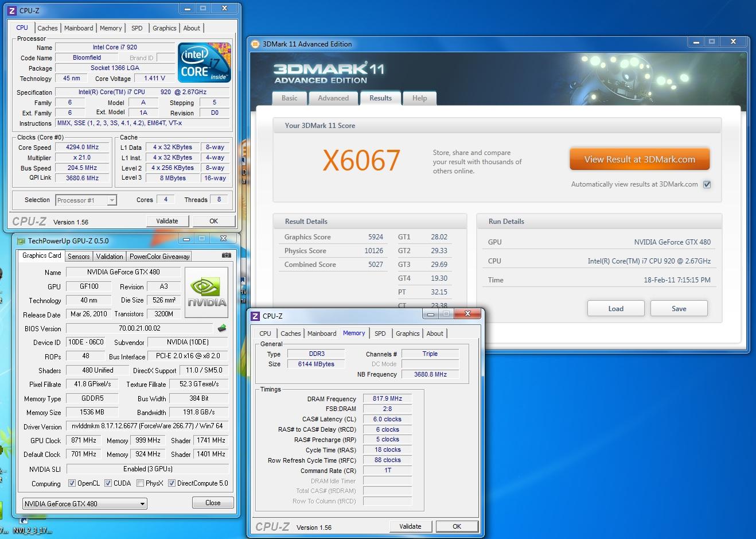756x539 pixels.
Task: Open the SPD tab in the CPU-Z Memory window
Action: pyautogui.click(x=380, y=334)
